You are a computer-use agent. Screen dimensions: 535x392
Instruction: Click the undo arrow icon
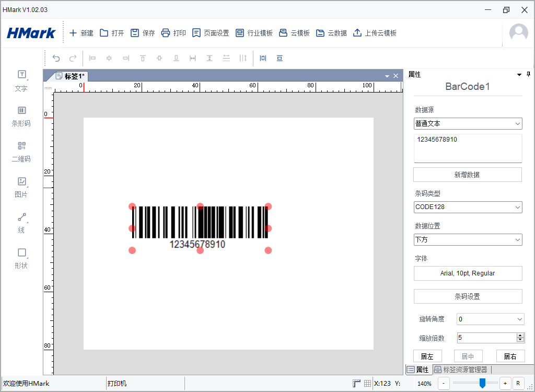coord(56,58)
